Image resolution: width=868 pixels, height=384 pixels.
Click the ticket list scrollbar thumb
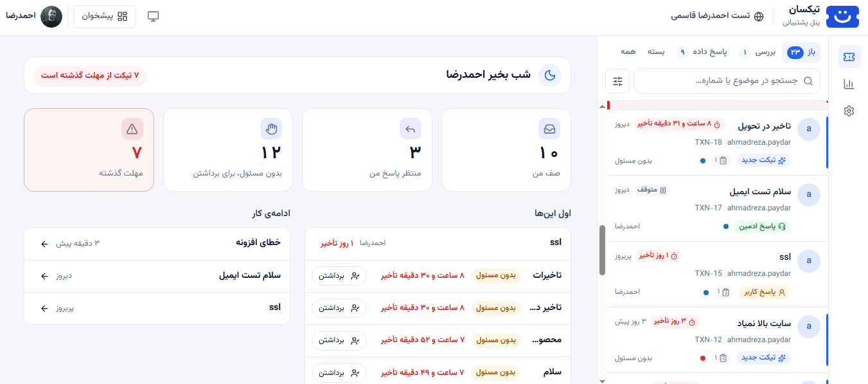point(602,250)
